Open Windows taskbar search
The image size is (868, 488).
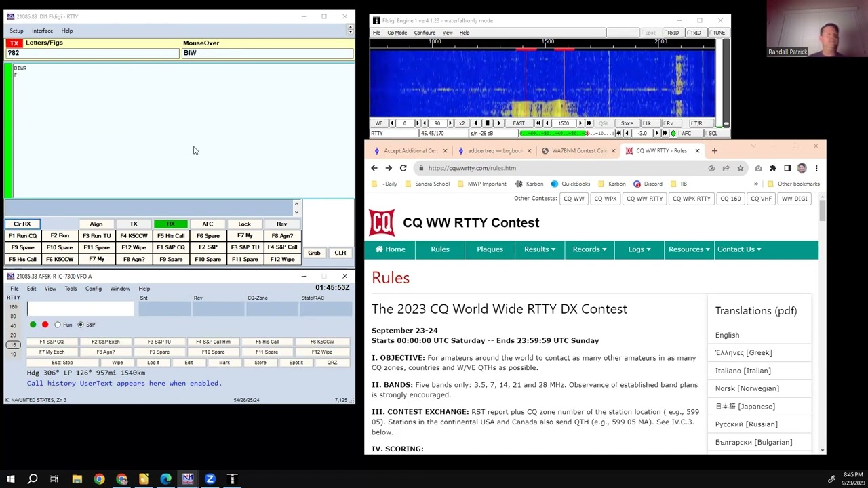click(x=33, y=479)
